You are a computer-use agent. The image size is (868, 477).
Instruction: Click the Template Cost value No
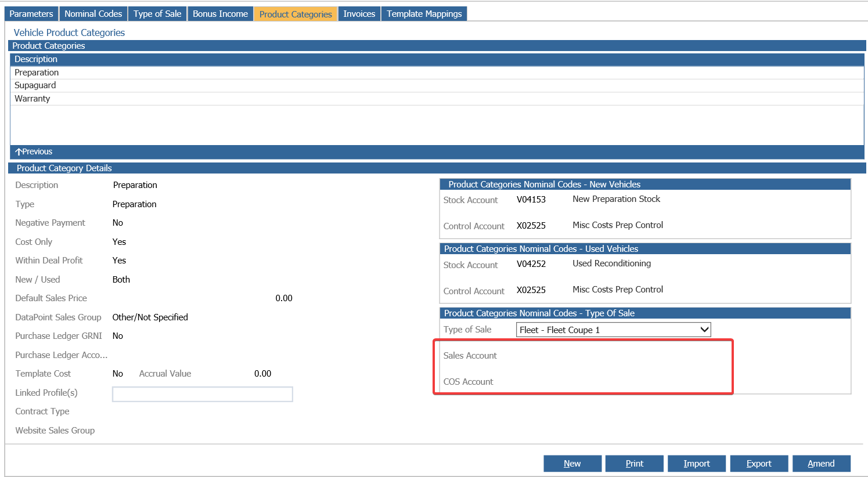coord(118,374)
